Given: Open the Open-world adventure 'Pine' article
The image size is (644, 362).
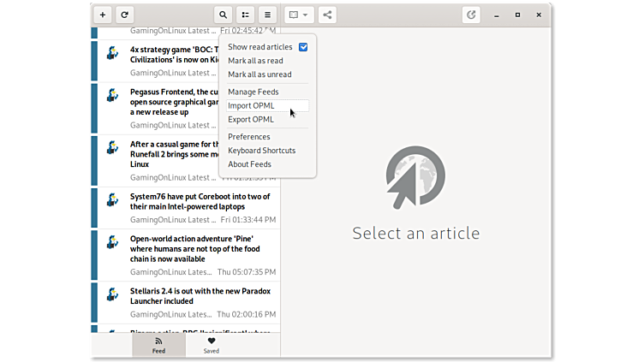Looking at the screenshot, I should coord(200,248).
